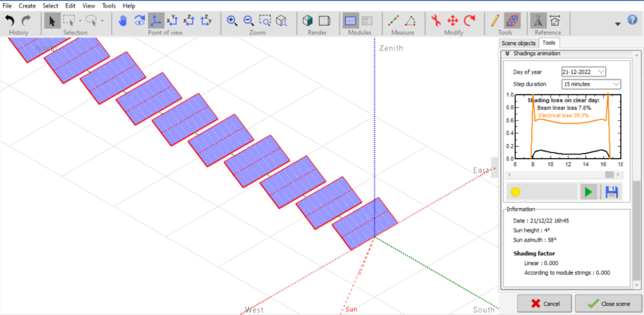This screenshot has height=315, width=644.
Task: Click the red rotate arrow tool
Action: point(470,21)
